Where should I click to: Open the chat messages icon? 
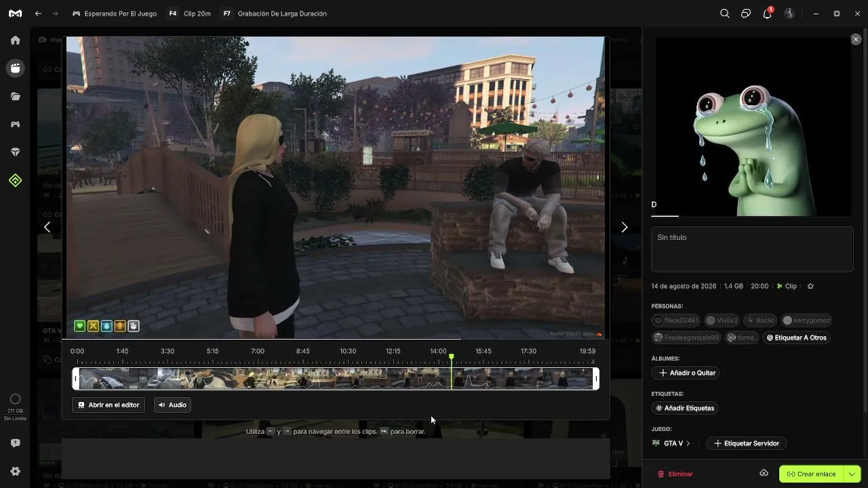[x=746, y=14]
